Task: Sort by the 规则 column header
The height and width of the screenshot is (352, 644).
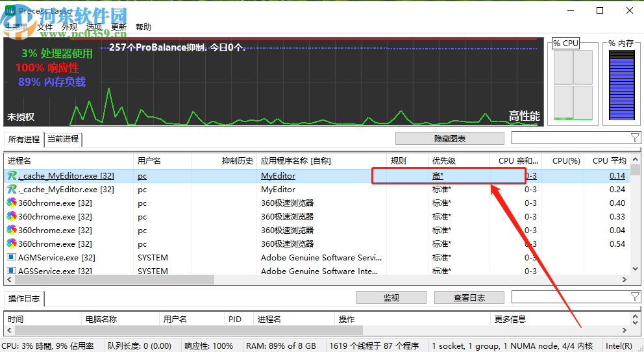Action: click(407, 160)
